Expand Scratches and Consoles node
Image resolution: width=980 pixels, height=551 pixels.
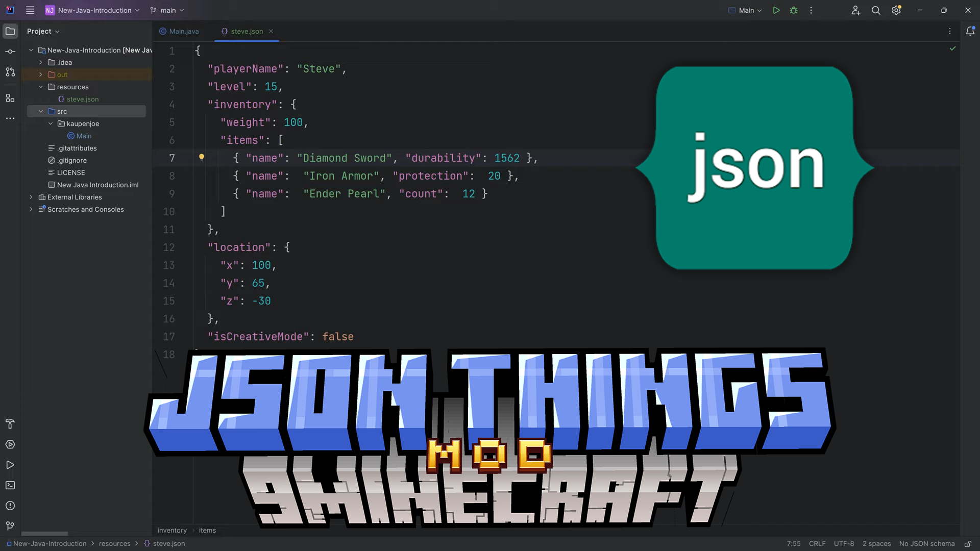(x=31, y=209)
